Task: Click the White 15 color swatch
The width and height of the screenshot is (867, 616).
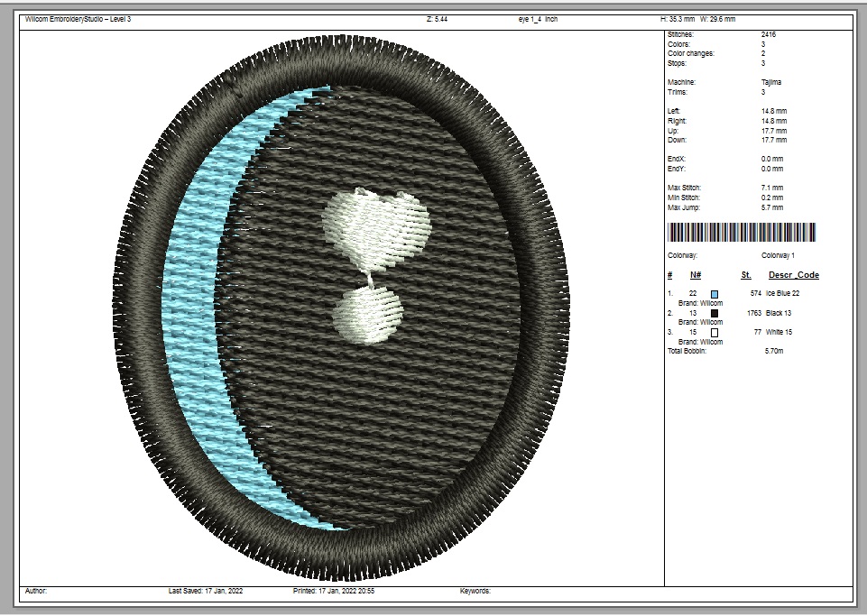Action: point(715,333)
